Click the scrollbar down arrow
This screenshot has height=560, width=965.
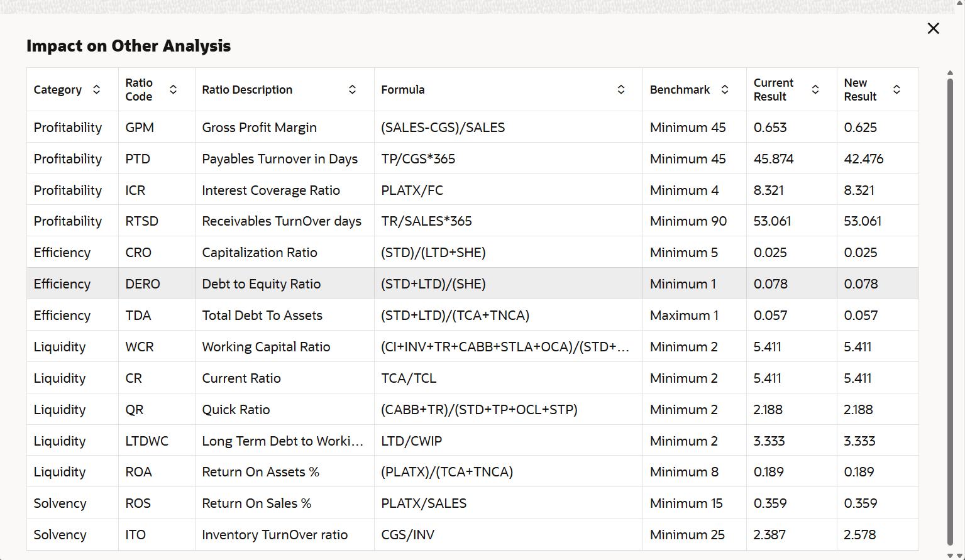951,556
